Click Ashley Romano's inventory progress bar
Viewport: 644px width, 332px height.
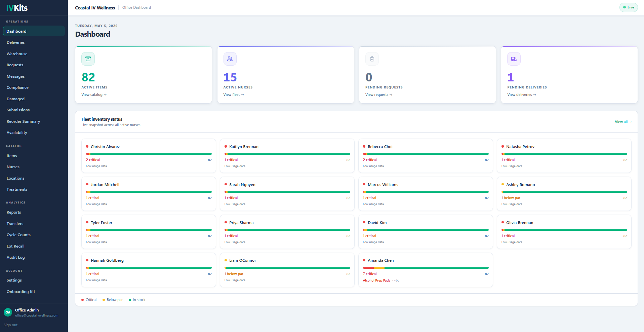click(x=564, y=192)
